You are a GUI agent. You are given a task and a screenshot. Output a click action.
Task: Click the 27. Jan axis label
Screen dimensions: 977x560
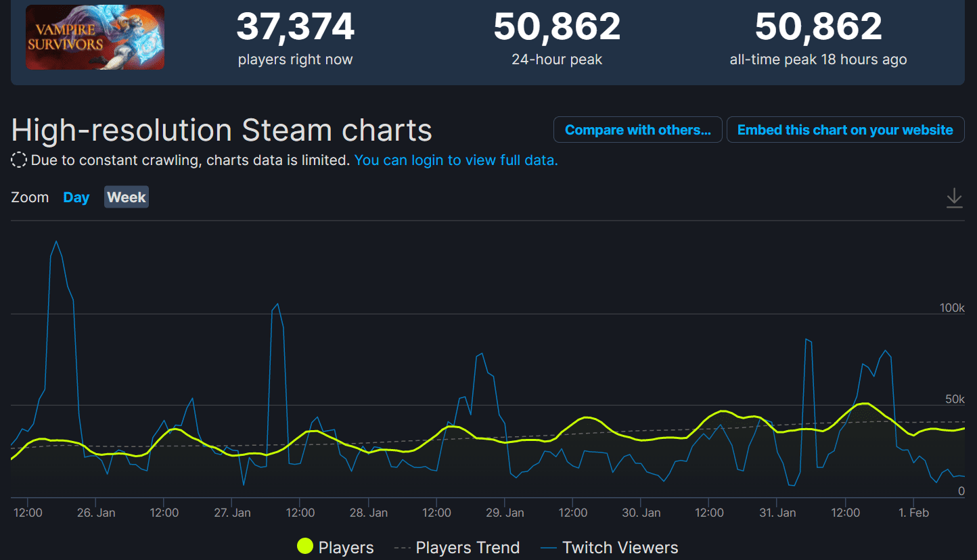click(x=232, y=513)
